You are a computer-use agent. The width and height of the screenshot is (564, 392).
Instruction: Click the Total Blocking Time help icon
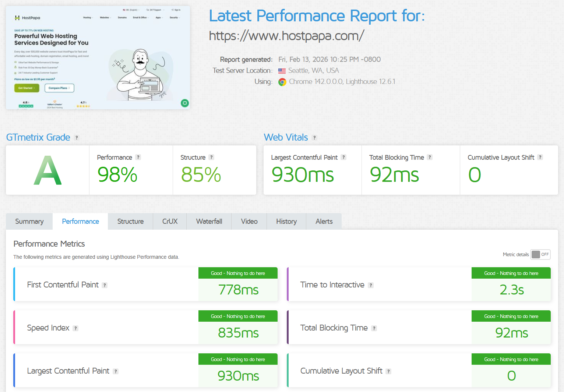click(x=429, y=157)
